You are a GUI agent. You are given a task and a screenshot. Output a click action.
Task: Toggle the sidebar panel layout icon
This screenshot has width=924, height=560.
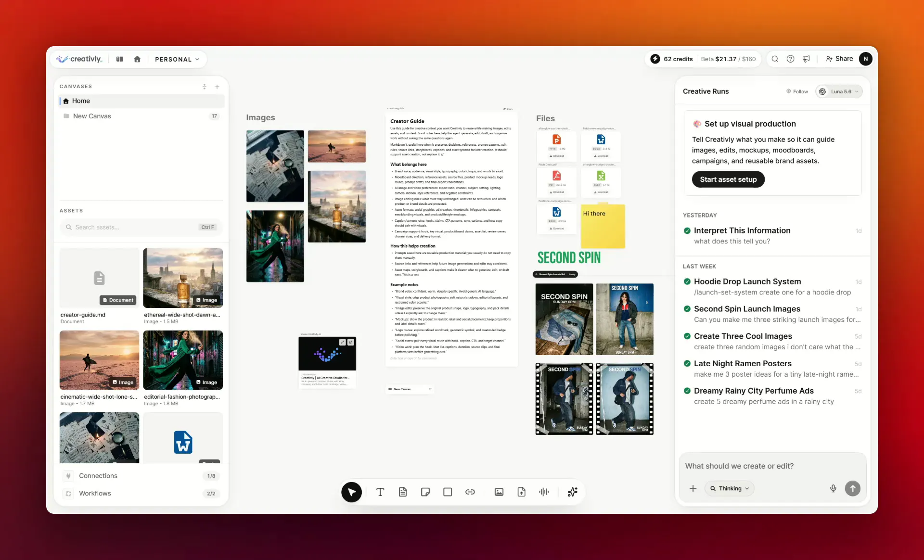[120, 59]
